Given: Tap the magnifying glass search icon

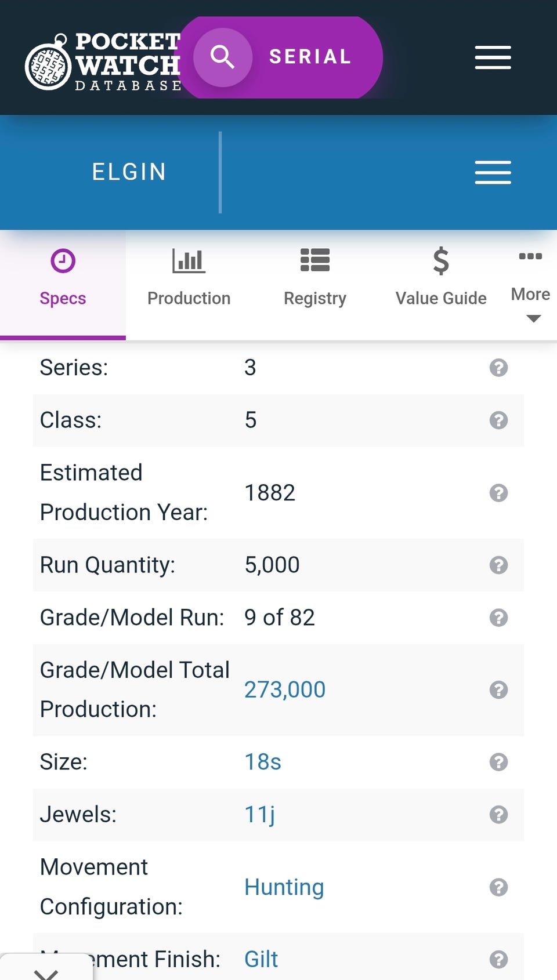Looking at the screenshot, I should pos(222,57).
